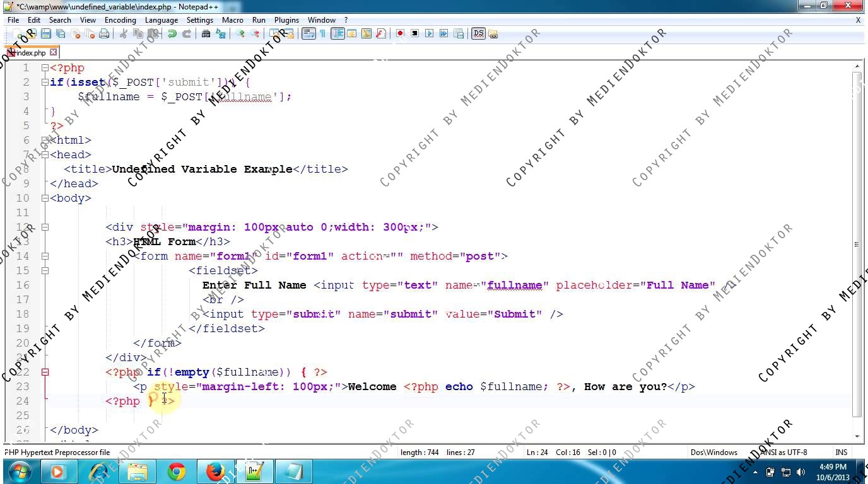The image size is (868, 484).
Task: Open the Windows Start button
Action: coord(20,471)
